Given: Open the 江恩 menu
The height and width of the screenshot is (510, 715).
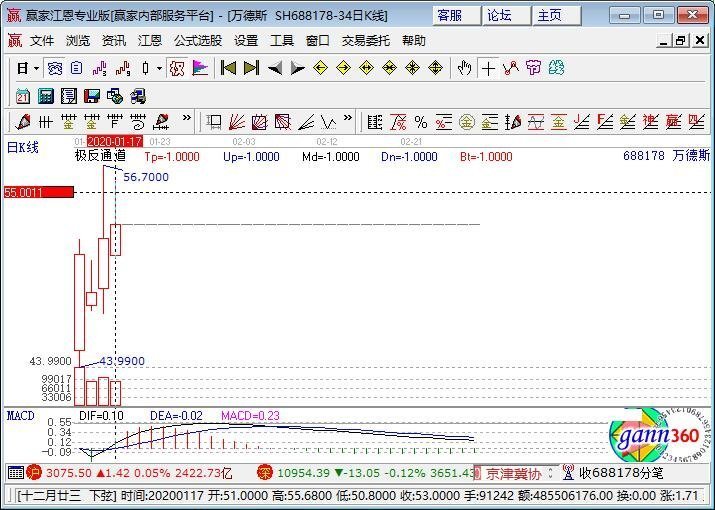Looking at the screenshot, I should [x=150, y=41].
